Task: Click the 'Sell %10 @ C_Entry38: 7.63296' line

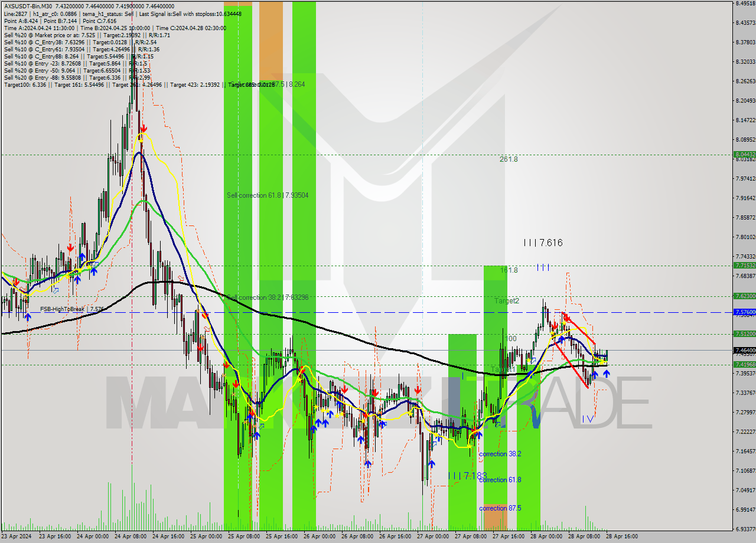Action: click(80, 42)
